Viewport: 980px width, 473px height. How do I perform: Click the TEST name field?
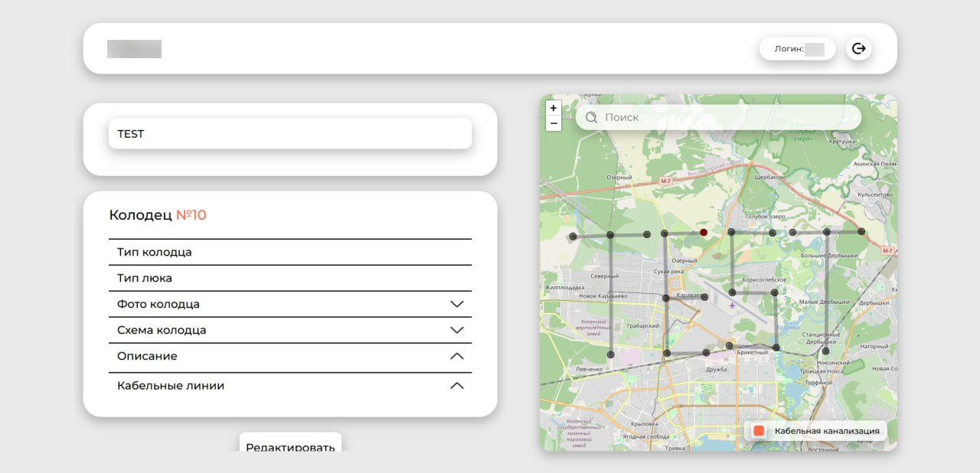(x=290, y=134)
